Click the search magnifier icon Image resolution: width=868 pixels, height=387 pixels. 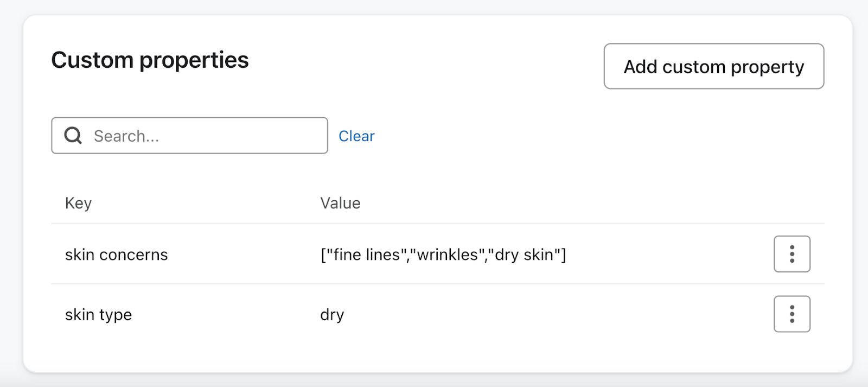73,136
